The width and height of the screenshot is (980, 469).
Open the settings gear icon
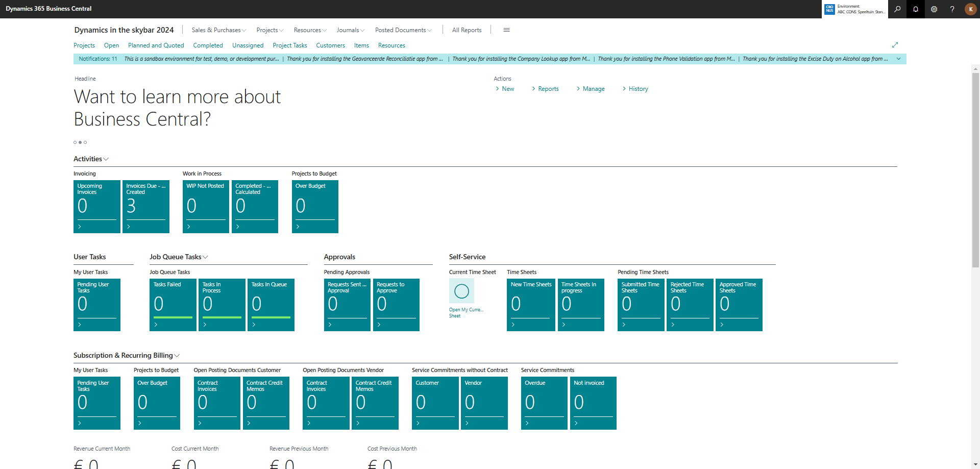pyautogui.click(x=934, y=9)
